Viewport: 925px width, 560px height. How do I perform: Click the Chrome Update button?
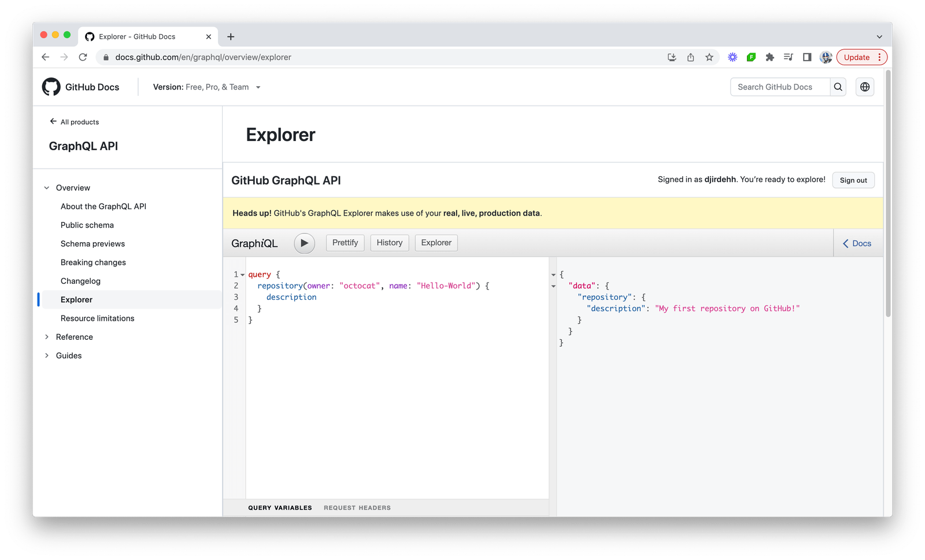[857, 57]
